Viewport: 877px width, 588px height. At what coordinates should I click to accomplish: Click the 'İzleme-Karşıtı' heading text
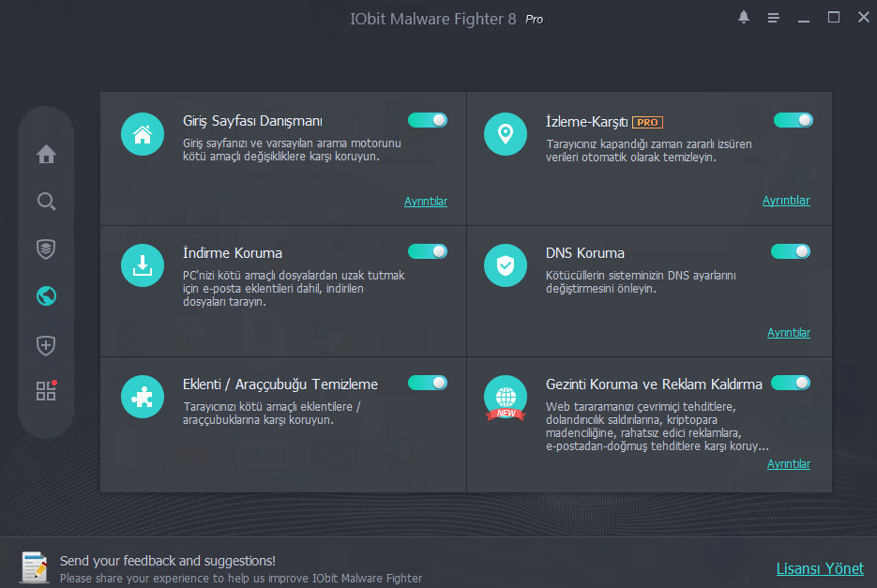pos(587,122)
